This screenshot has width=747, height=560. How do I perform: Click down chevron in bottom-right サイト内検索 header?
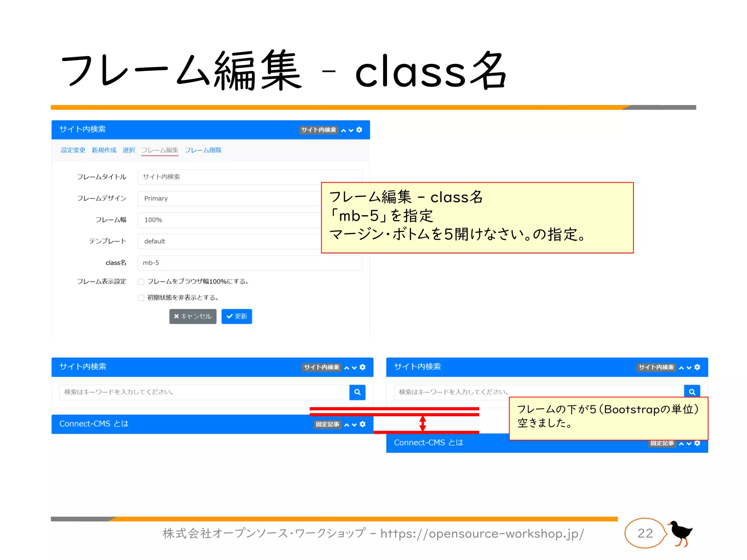pos(689,367)
